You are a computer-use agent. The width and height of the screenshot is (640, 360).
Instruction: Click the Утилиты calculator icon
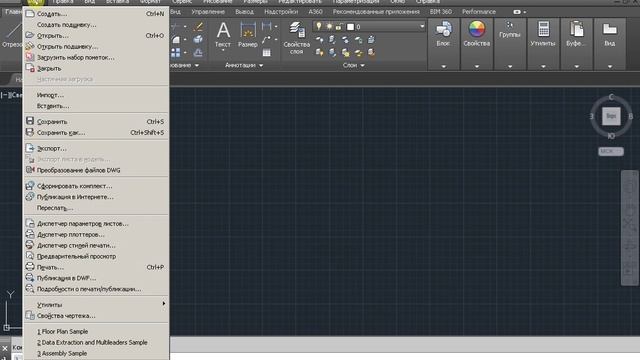[x=543, y=29]
